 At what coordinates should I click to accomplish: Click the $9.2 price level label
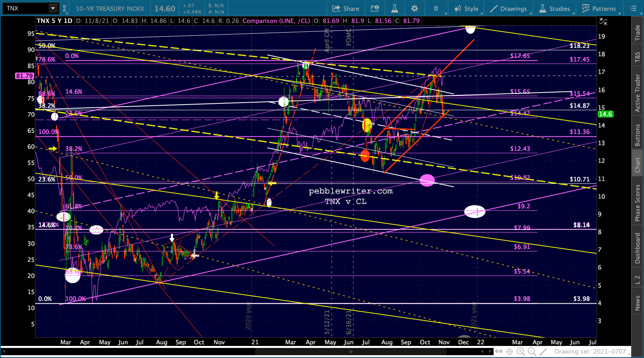tap(524, 206)
